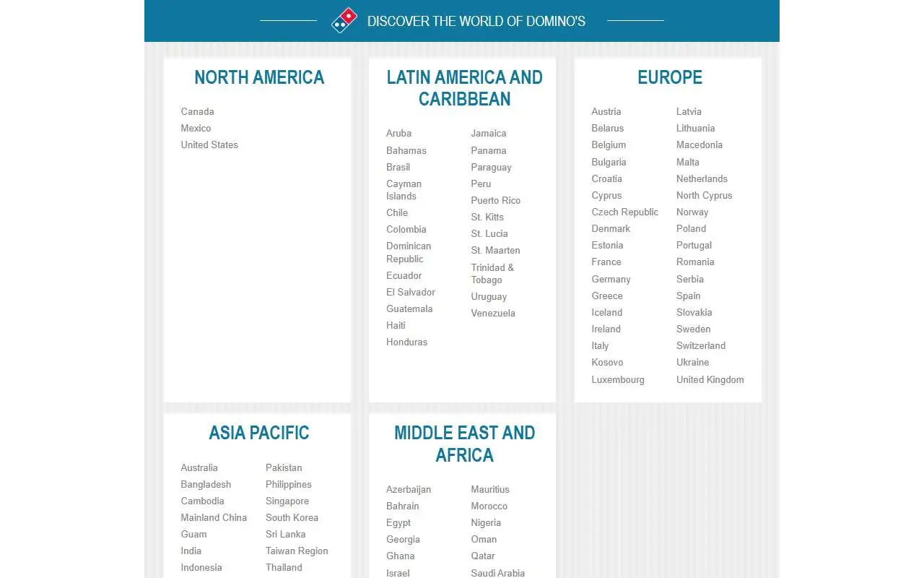
Task: Choose Mainland China
Action: tap(214, 517)
